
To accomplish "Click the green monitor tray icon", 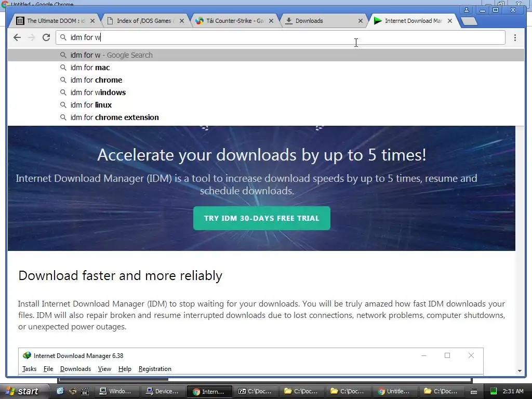I will [494, 391].
